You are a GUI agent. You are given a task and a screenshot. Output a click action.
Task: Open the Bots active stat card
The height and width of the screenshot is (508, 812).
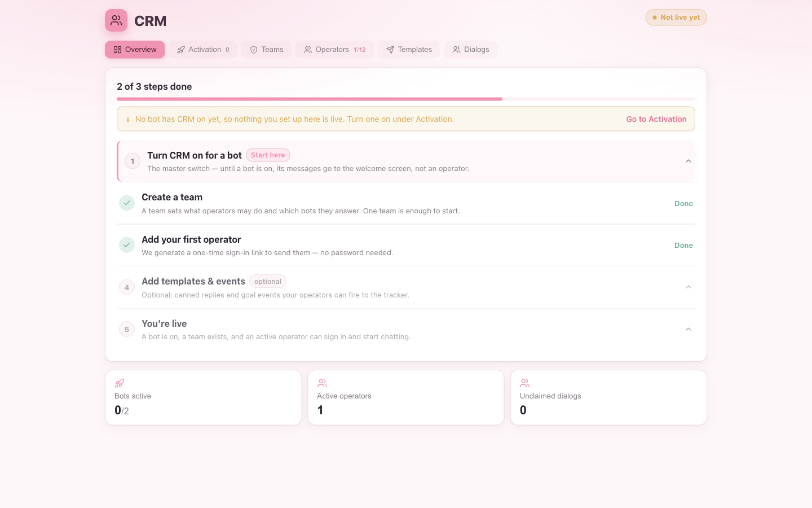click(204, 397)
